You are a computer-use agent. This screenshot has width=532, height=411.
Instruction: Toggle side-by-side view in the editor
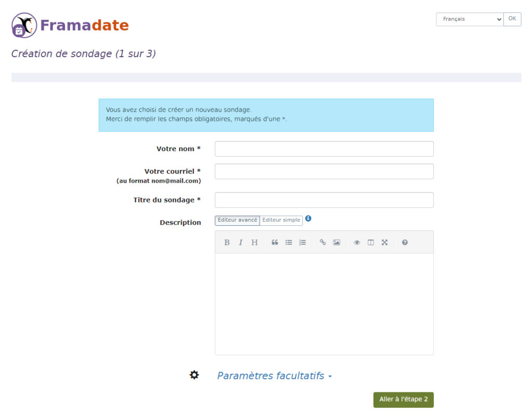click(x=370, y=242)
